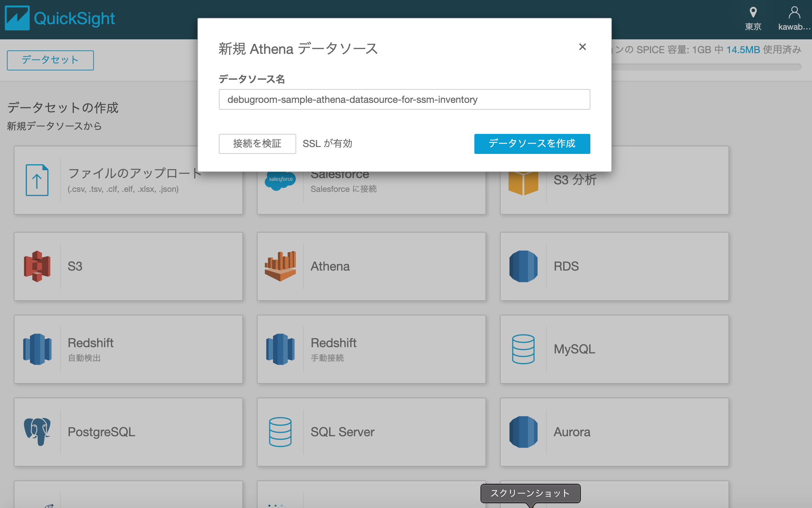Open the kawab user account icon
The image size is (812, 508).
coord(794,13)
